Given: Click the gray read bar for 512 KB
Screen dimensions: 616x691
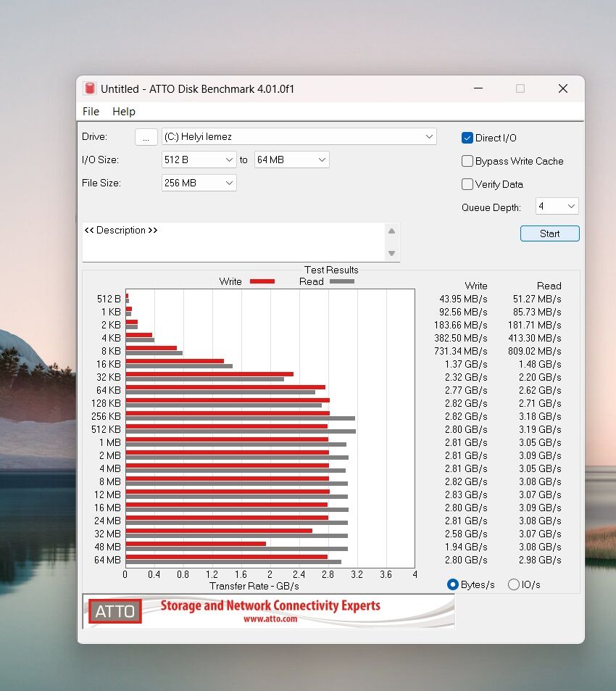Looking at the screenshot, I should click(x=241, y=431).
